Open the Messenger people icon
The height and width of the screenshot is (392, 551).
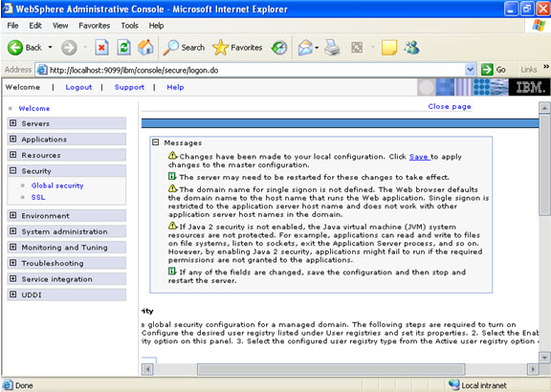[x=411, y=47]
